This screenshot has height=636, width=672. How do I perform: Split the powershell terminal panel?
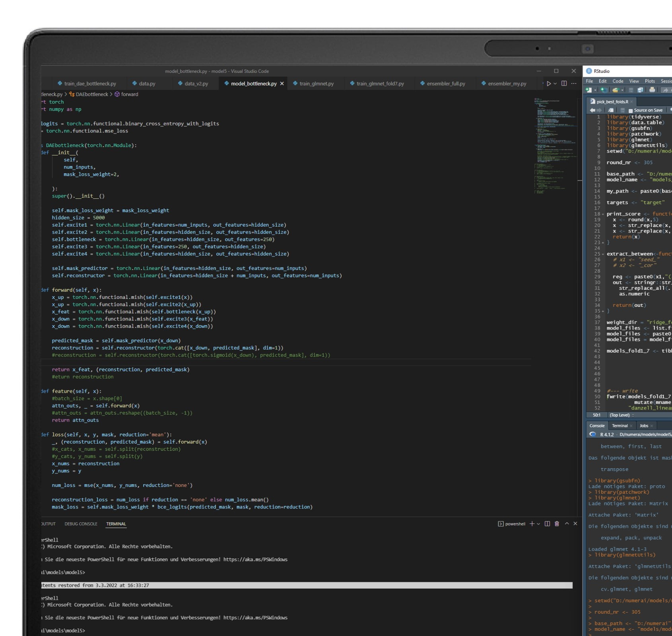pos(547,524)
